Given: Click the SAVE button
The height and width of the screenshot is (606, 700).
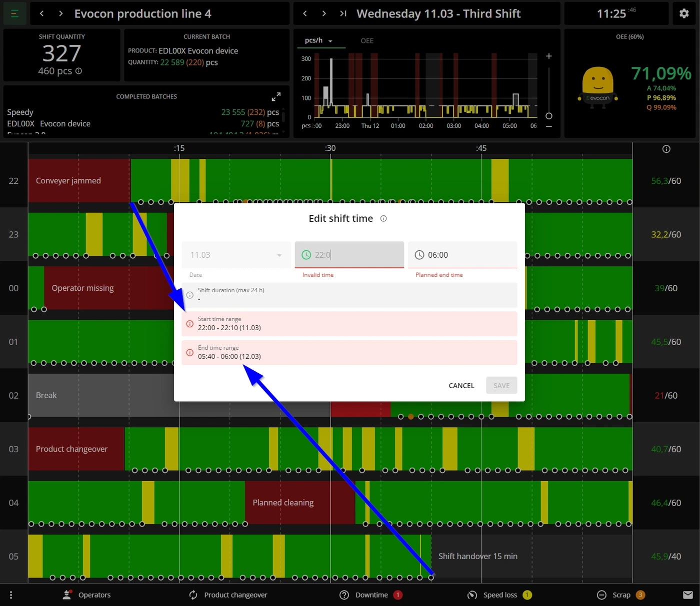Looking at the screenshot, I should click(501, 385).
